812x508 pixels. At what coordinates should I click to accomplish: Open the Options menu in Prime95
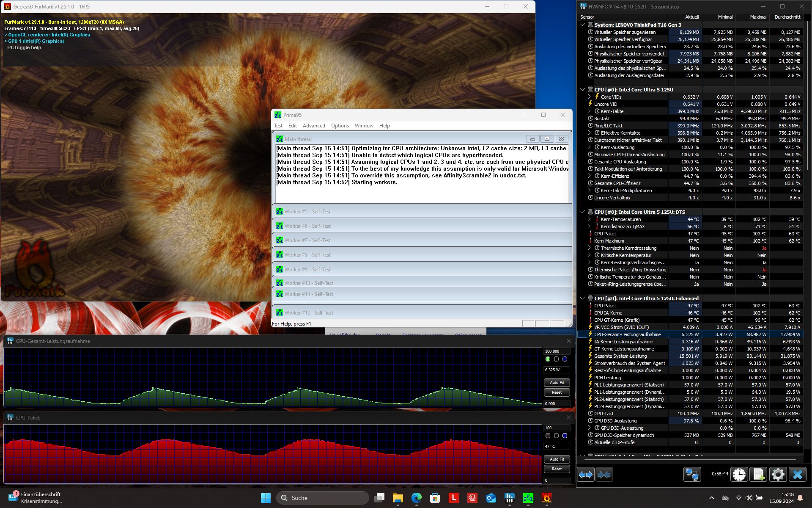[x=340, y=126]
